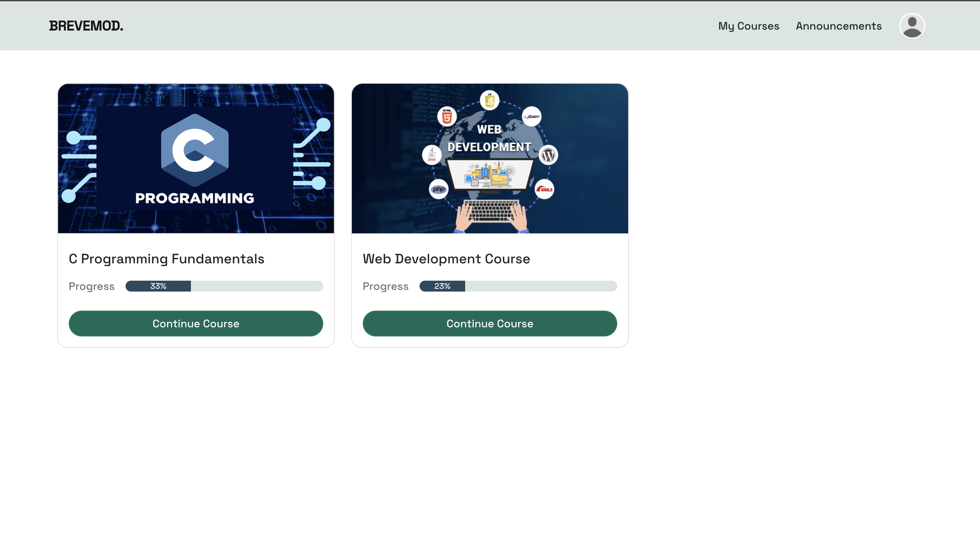The image size is (980, 560).
Task: Click the Java icon in web banner
Action: point(431,154)
